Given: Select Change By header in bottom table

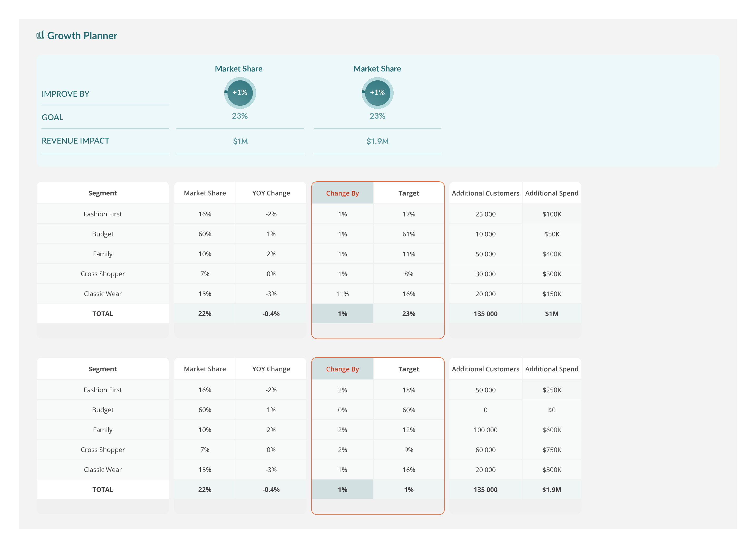Looking at the screenshot, I should 342,369.
